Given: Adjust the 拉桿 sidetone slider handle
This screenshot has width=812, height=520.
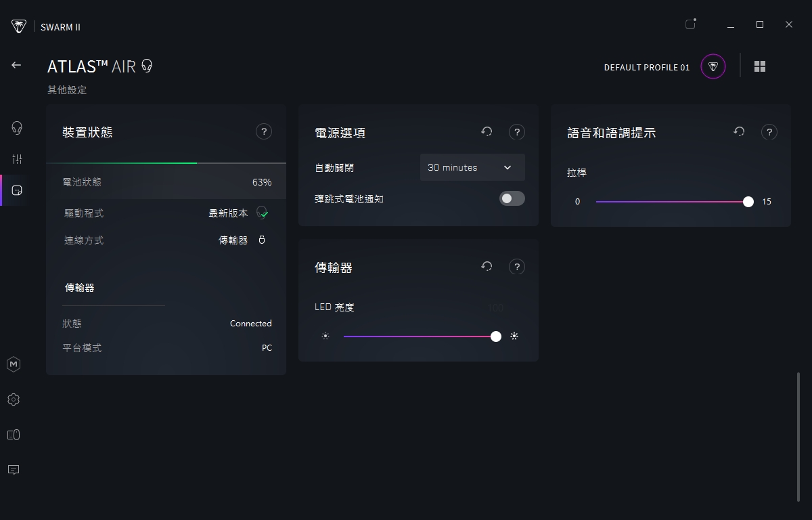Looking at the screenshot, I should coord(748,202).
